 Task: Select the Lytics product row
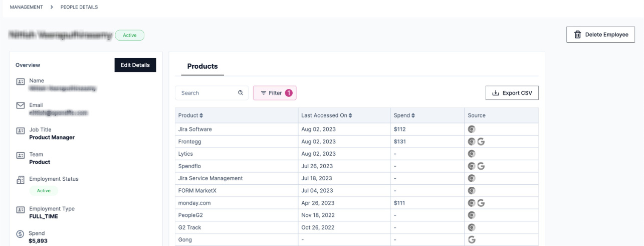click(357, 154)
